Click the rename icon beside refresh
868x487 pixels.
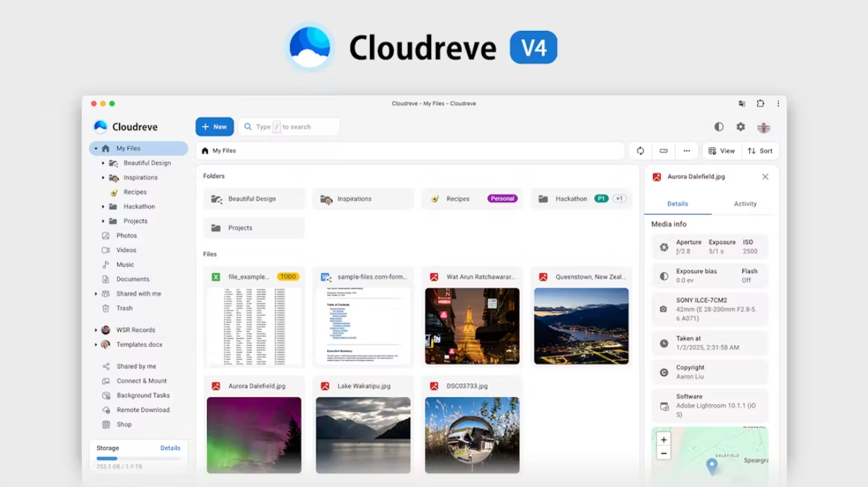[x=664, y=151]
